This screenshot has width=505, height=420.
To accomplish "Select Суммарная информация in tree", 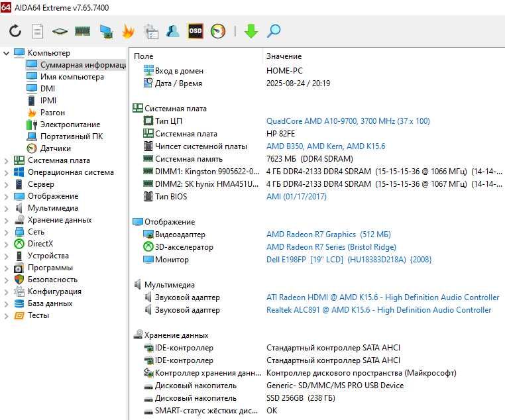I will coord(76,65).
